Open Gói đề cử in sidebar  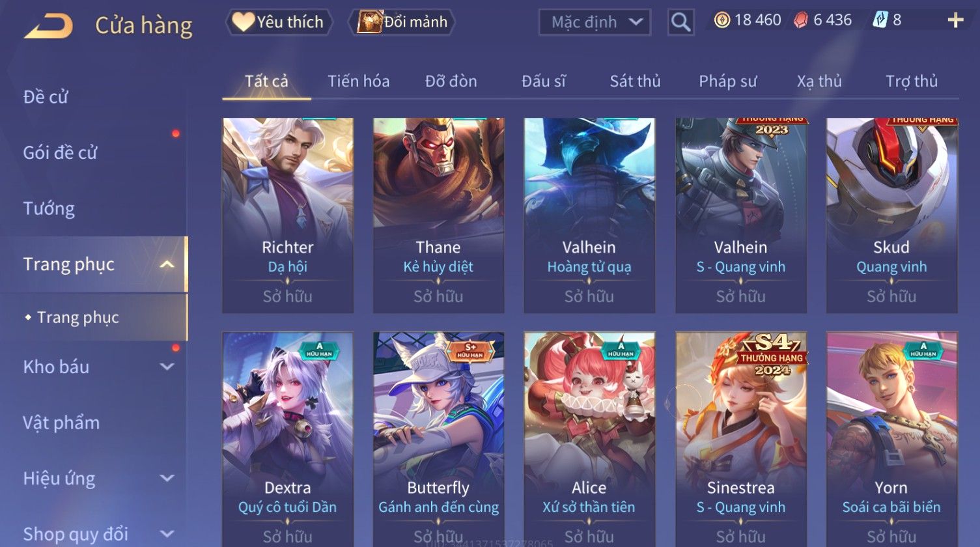coord(60,153)
